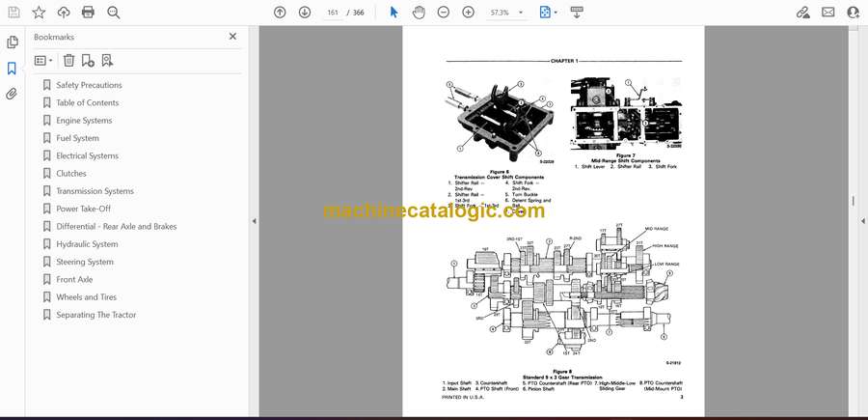The height and width of the screenshot is (420, 868).
Task: Expand the page fit display dropdown
Action: click(x=549, y=13)
